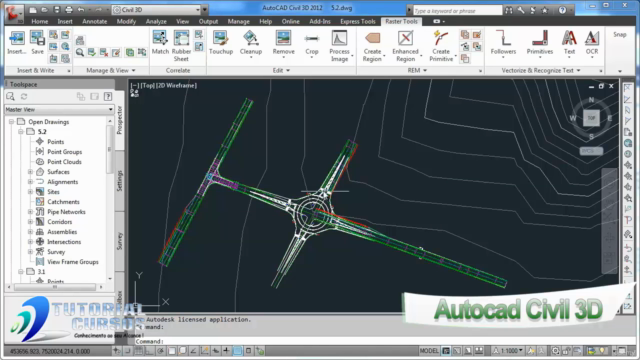Viewport: 640px width, 360px height.
Task: Toggle Polar Tracking in the status bar
Action: [161, 351]
